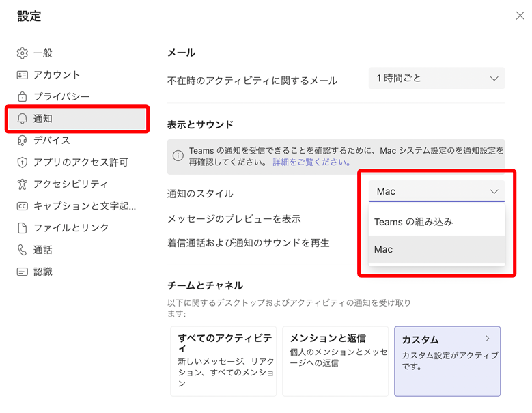Open the 通話 settings section
This screenshot has width=532, height=413.
click(x=77, y=250)
